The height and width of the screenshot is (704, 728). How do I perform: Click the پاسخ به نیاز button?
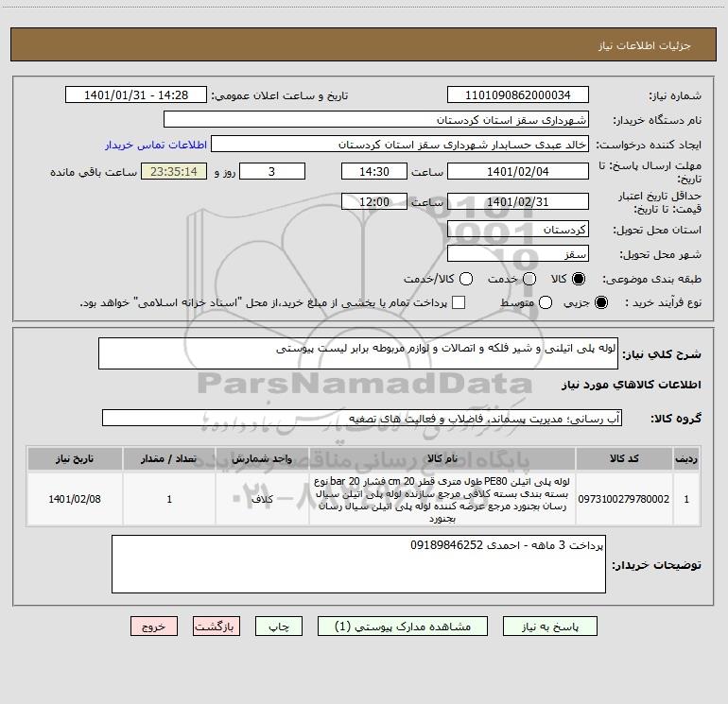[x=549, y=627]
